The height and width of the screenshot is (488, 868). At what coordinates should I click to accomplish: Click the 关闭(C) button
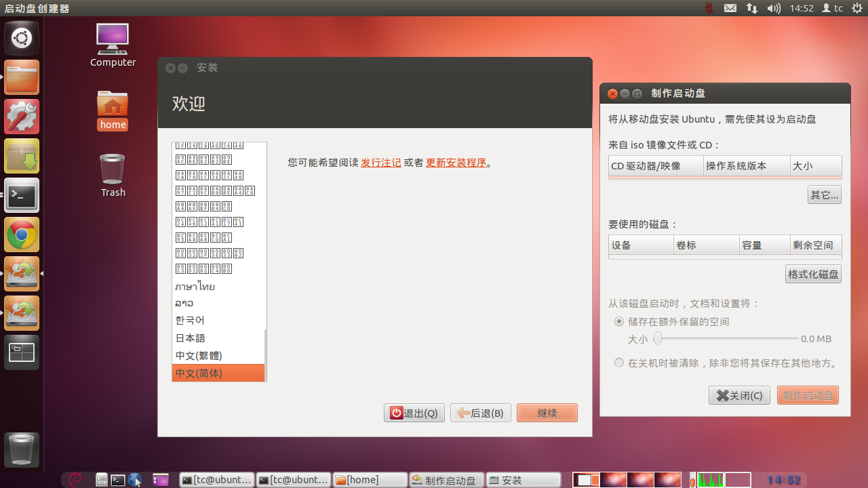739,395
